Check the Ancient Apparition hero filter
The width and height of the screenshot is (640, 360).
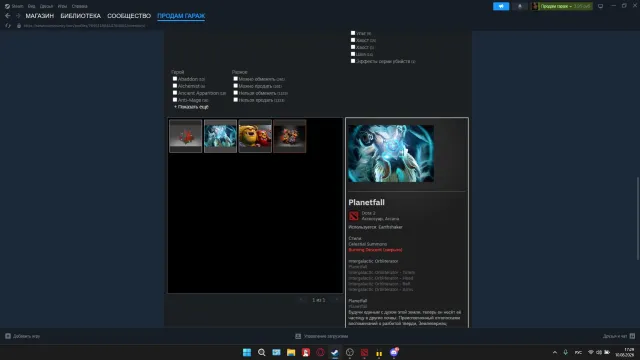tap(175, 93)
